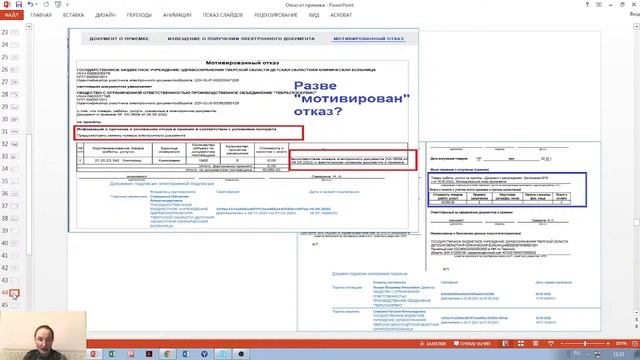This screenshot has width=640, height=360.
Task: Open PowerPoint Help question mark
Action: pyautogui.click(x=587, y=4)
